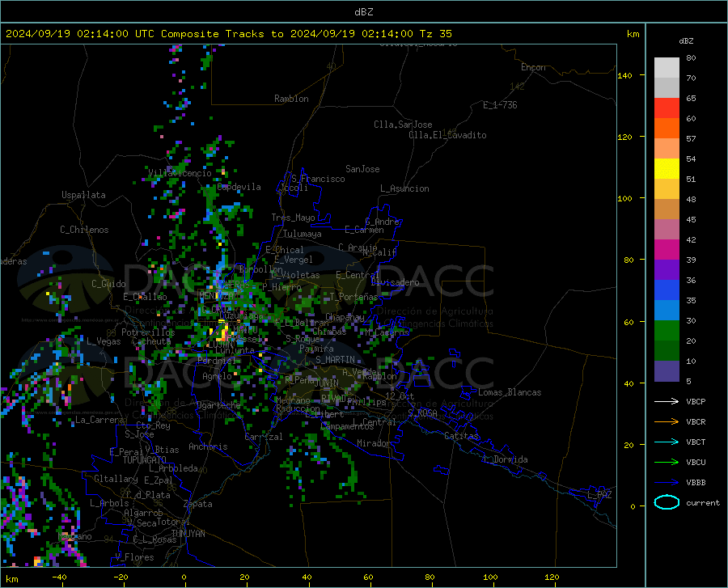The width and height of the screenshot is (728, 588).
Task: Click the Ramblon label near map top
Action: tap(291, 99)
